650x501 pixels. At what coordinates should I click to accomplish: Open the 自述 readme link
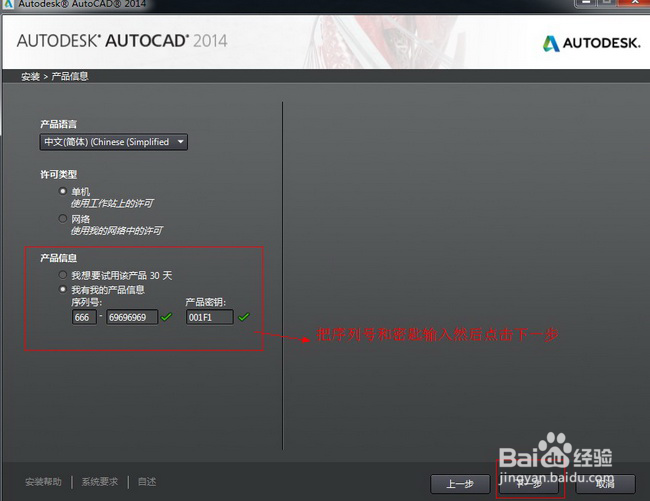(x=147, y=482)
